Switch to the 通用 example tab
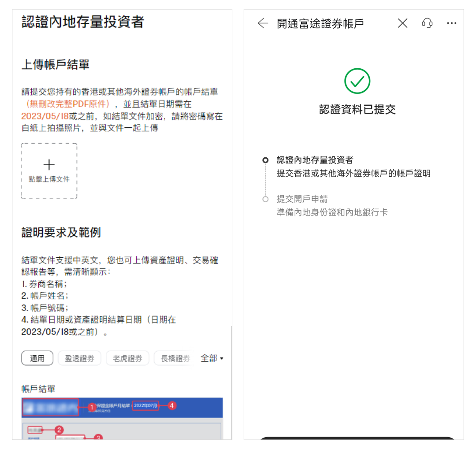This screenshot has height=449, width=476. [x=37, y=358]
